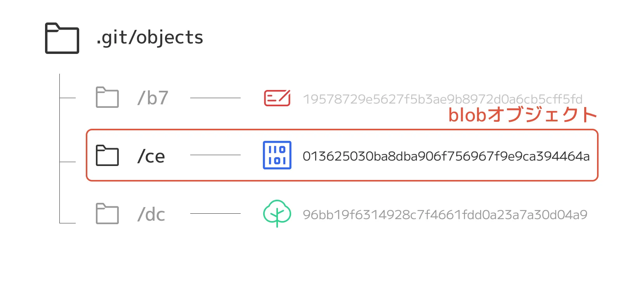Click the .git/objects root folder icon
The width and height of the screenshot is (644, 287).
click(62, 38)
